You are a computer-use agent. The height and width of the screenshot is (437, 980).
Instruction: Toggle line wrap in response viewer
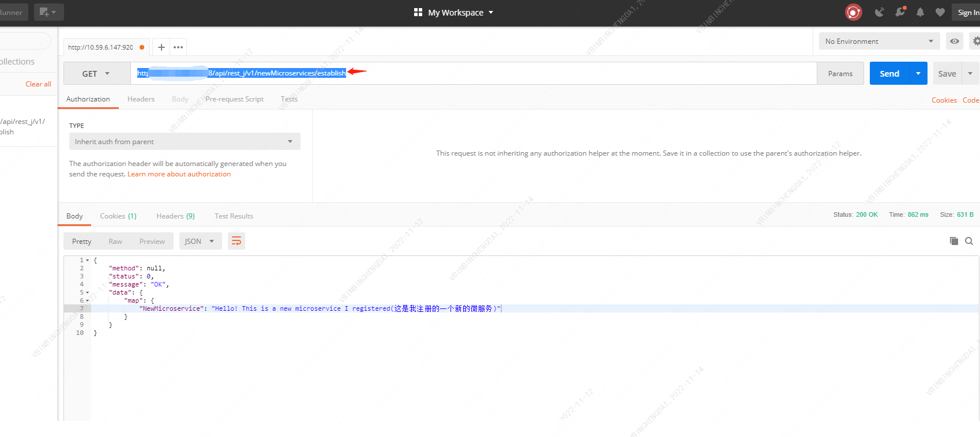pos(236,241)
